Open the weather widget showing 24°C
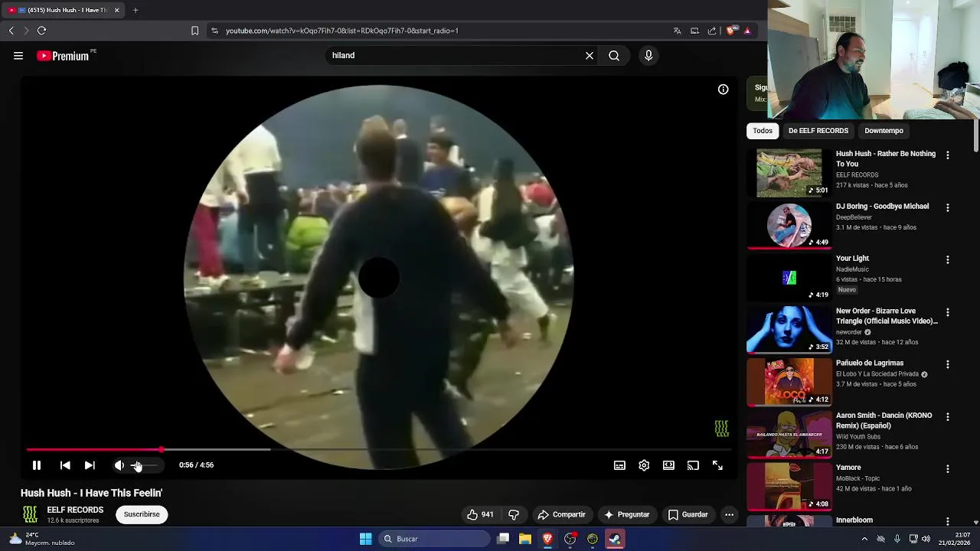The height and width of the screenshot is (551, 980). [x=42, y=539]
